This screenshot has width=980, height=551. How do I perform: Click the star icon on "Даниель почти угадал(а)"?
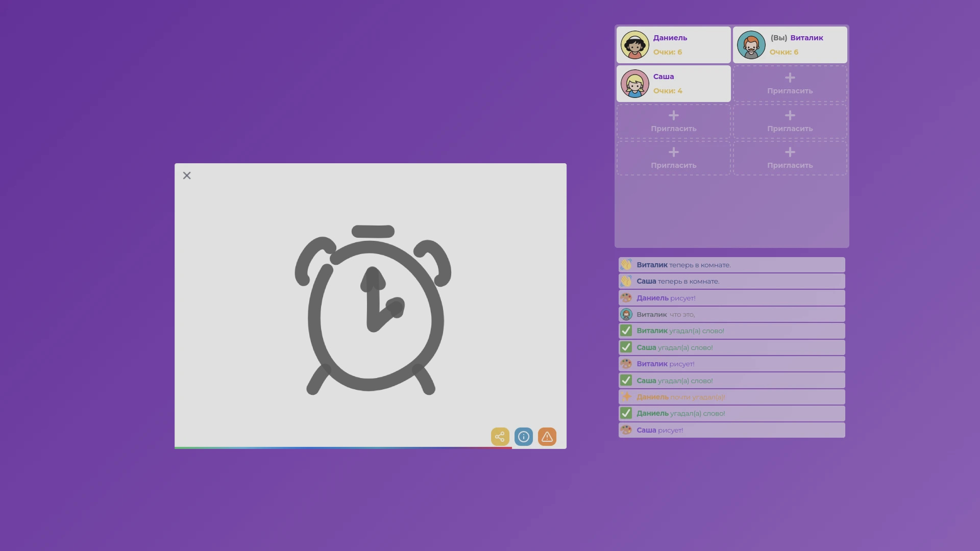[627, 397]
